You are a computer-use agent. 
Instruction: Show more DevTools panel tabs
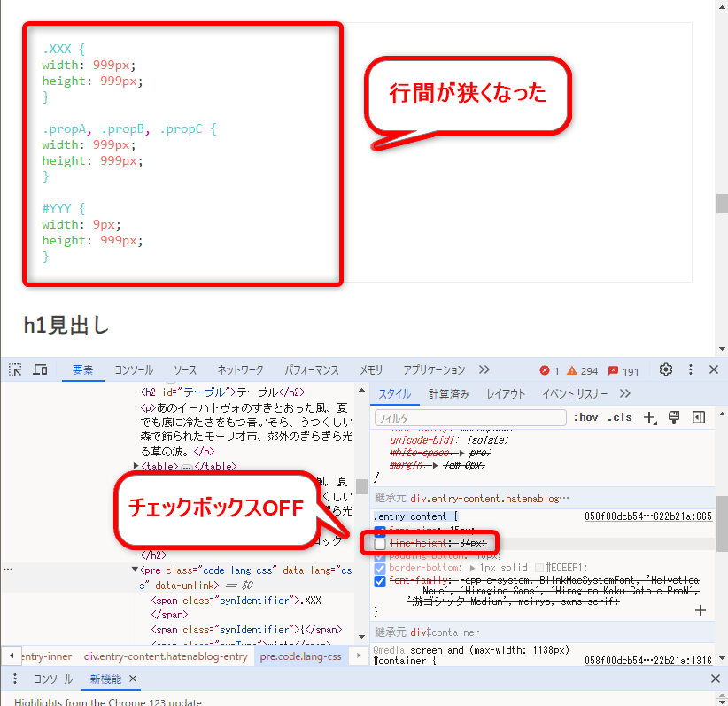(x=484, y=369)
